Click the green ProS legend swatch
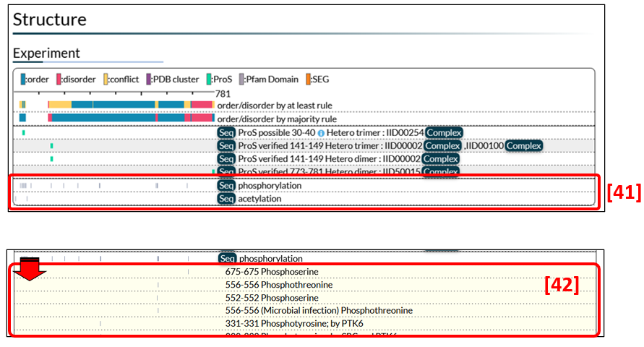The image size is (644, 347). click(x=208, y=80)
